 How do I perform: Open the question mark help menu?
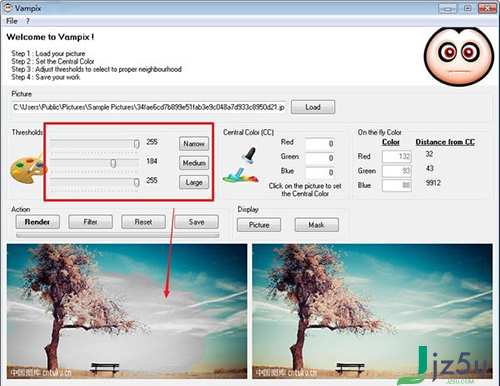tap(28, 21)
